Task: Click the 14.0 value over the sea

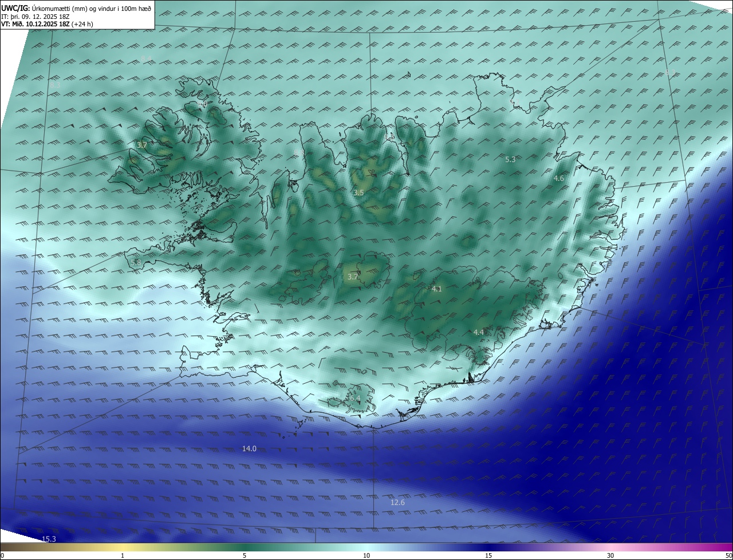Action: click(249, 449)
